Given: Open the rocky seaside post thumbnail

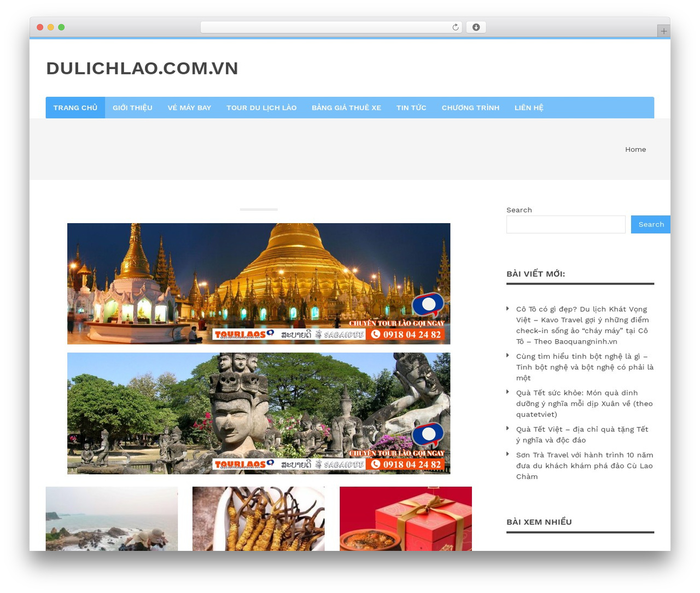Looking at the screenshot, I should [112, 519].
